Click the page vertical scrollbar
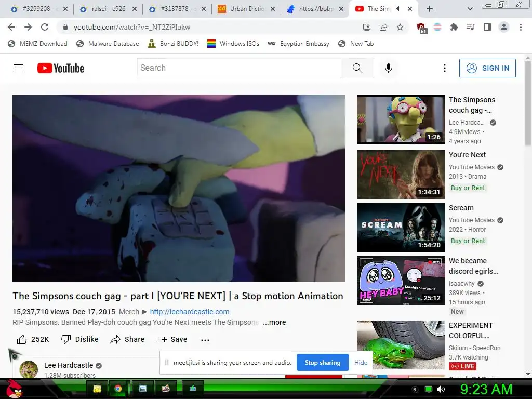This screenshot has width=532, height=399. (x=528, y=103)
